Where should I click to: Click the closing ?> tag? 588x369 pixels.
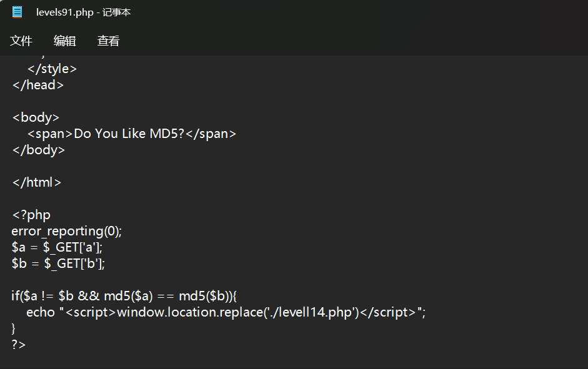(17, 344)
